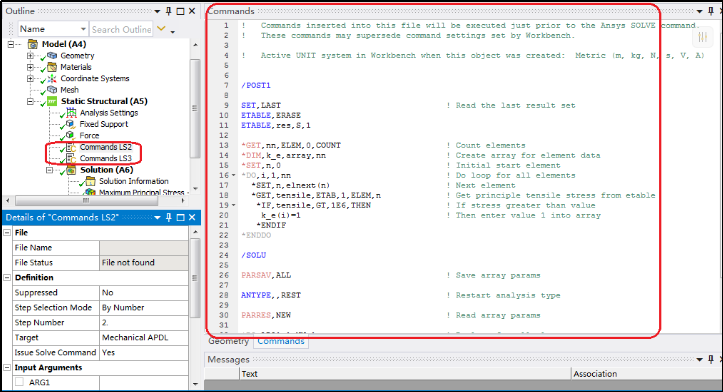Click the Commands LS3 snippet icon
723x392 pixels.
pyautogui.click(x=71, y=158)
